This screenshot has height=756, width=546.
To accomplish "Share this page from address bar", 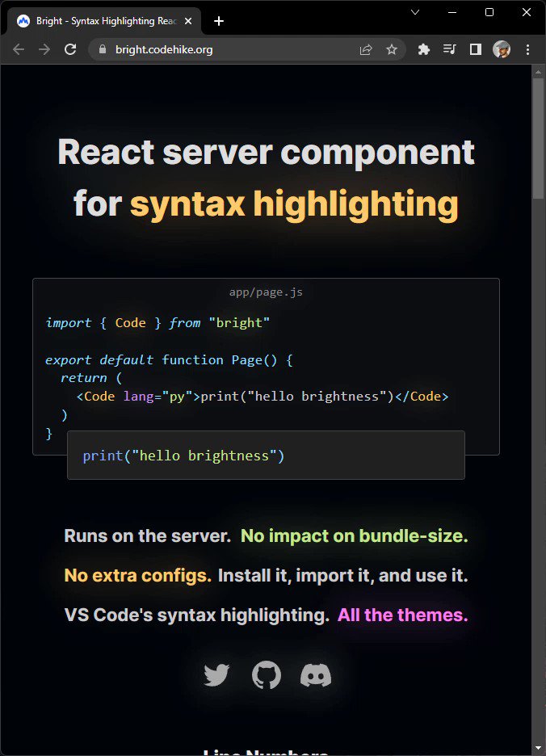I will click(x=366, y=49).
